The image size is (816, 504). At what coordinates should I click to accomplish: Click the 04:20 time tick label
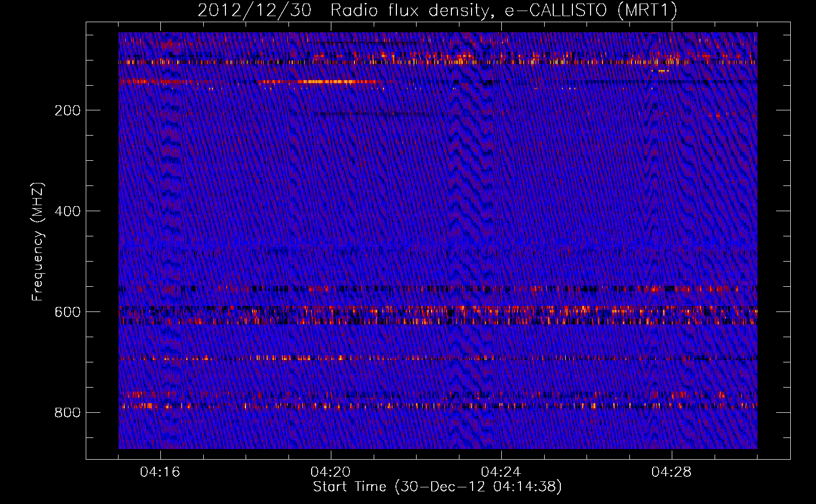click(x=331, y=472)
